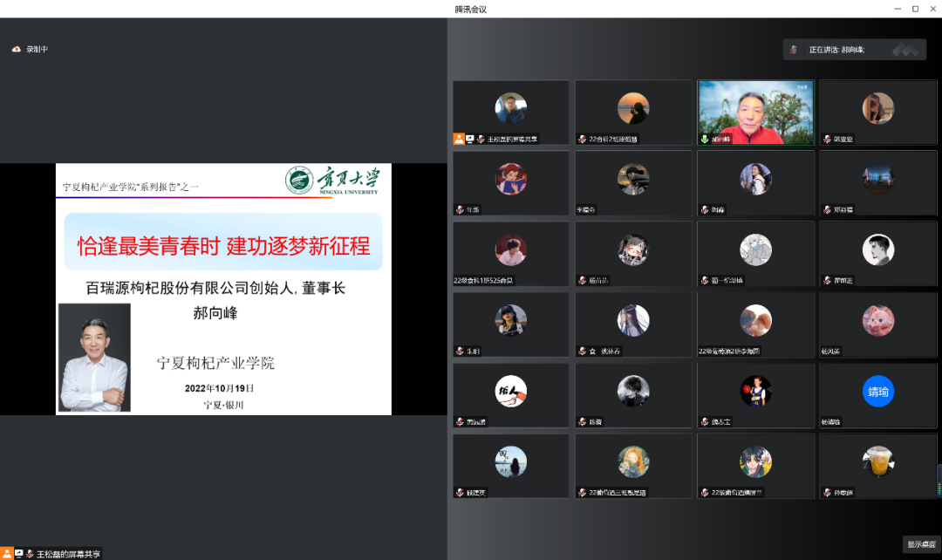Maximize the Tencent Meeting window
The height and width of the screenshot is (560, 942).
pyautogui.click(x=915, y=9)
